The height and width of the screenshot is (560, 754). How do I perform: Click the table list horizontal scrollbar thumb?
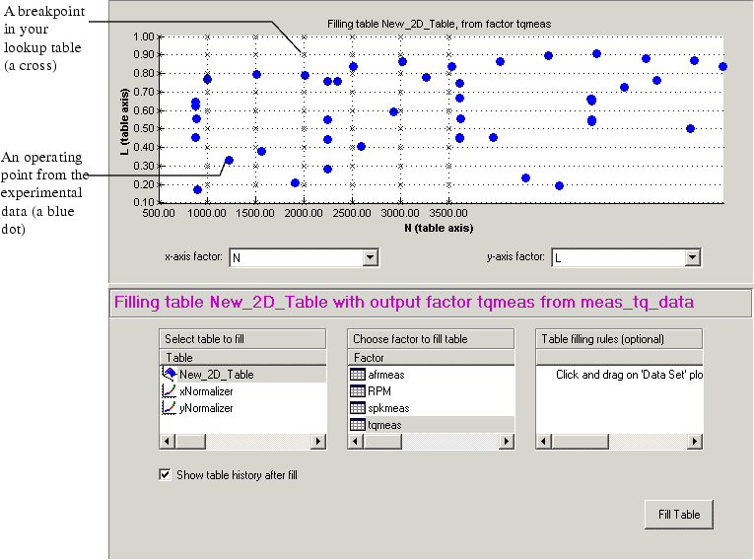[x=190, y=441]
